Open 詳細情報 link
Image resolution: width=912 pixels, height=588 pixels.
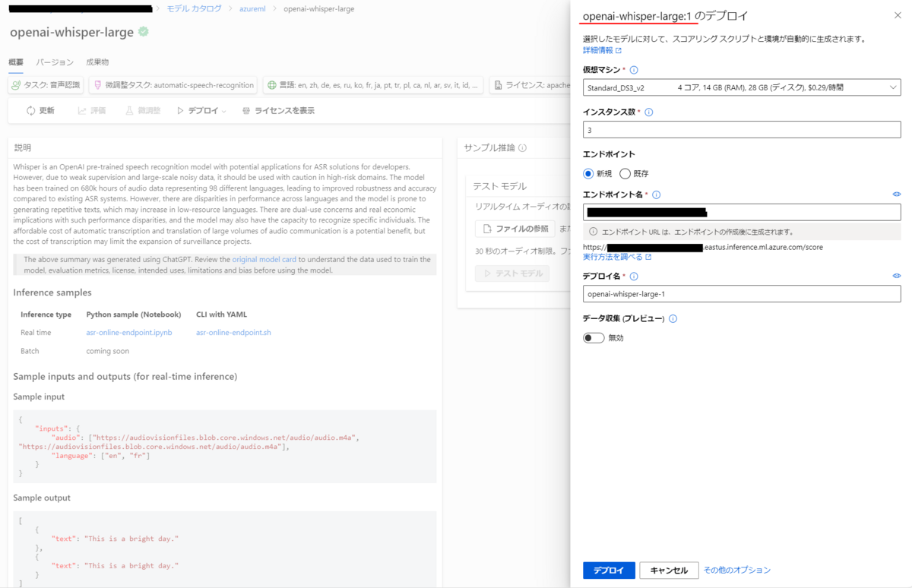click(x=598, y=51)
